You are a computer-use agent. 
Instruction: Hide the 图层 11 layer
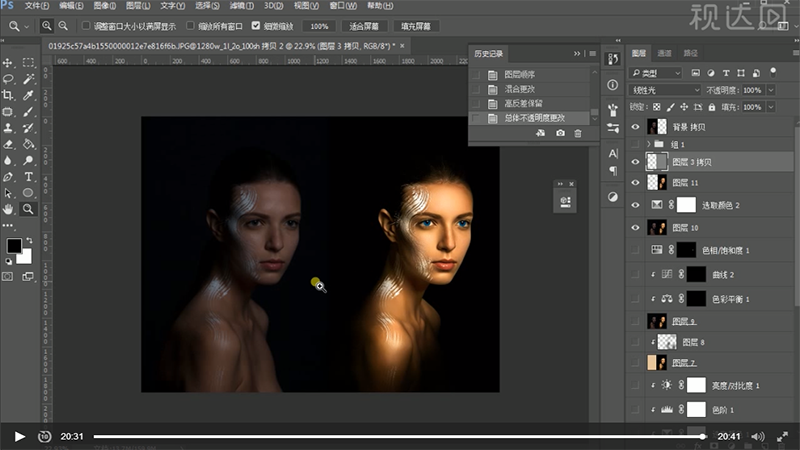coord(635,183)
